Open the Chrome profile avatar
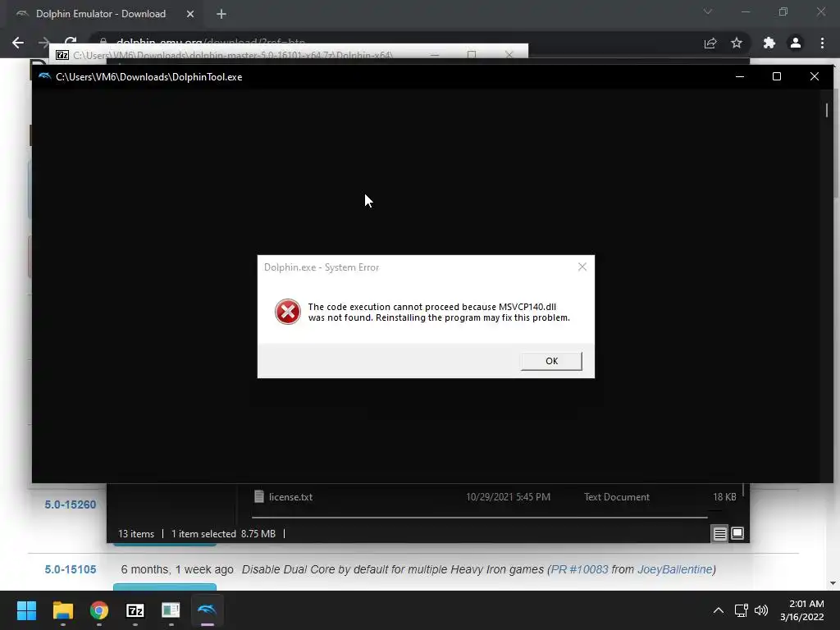Viewport: 840px width, 630px height. (796, 43)
